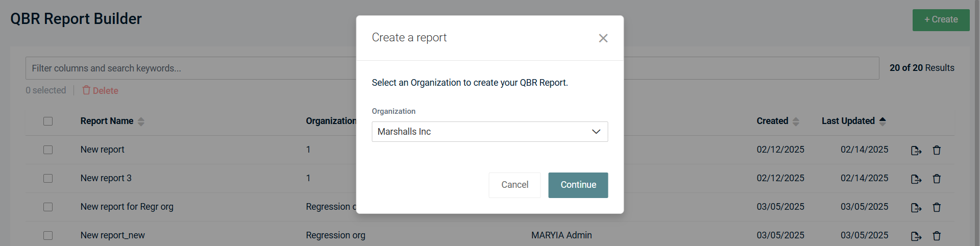Click the filter columns search field
This screenshot has width=980, height=246.
coord(189,68)
